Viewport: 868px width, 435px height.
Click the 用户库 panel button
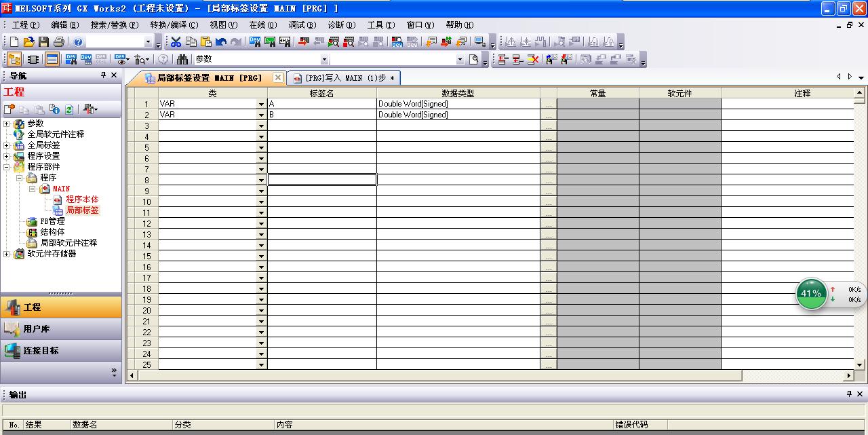(x=61, y=329)
